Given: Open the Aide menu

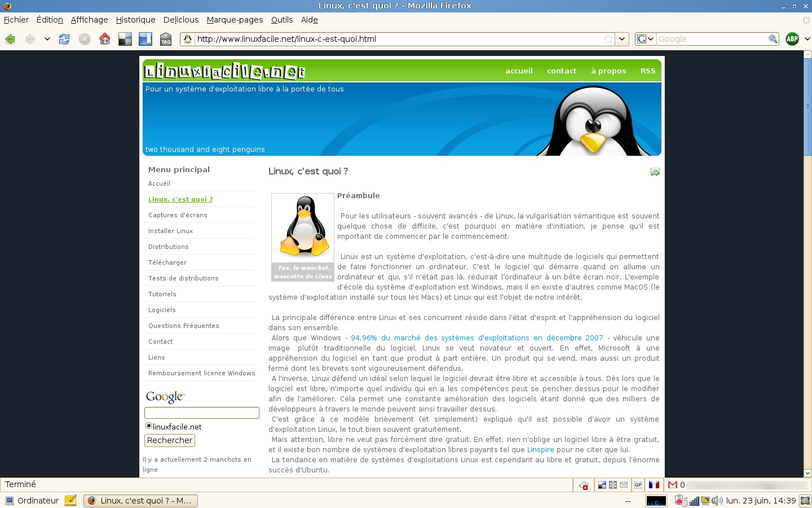Looking at the screenshot, I should coord(309,20).
